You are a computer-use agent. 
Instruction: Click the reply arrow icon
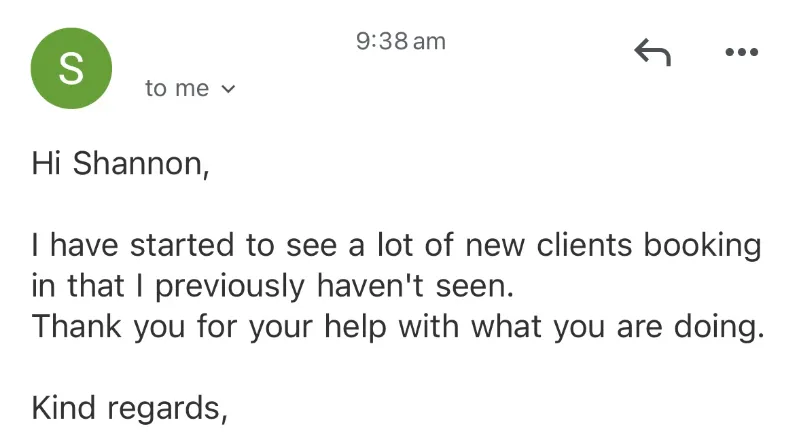pyautogui.click(x=652, y=52)
